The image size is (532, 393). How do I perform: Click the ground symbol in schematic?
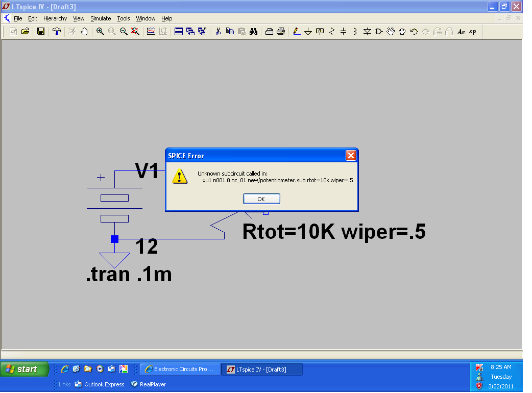point(114,260)
